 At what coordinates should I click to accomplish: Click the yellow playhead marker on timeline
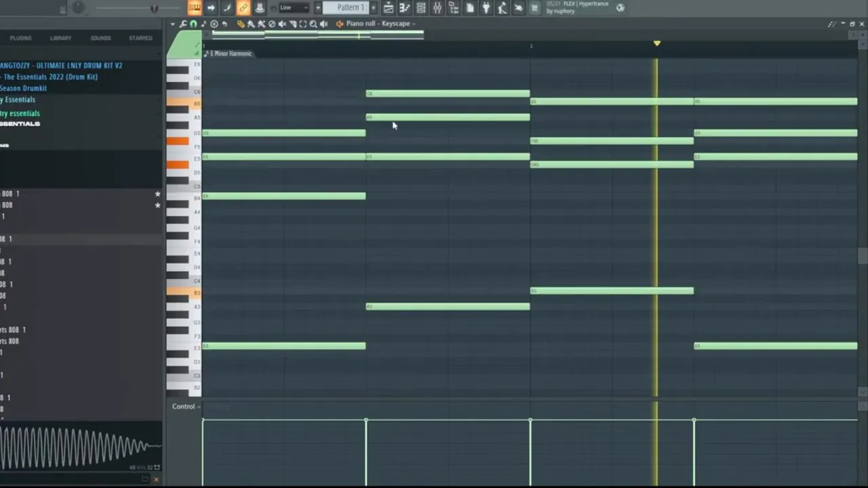[656, 43]
